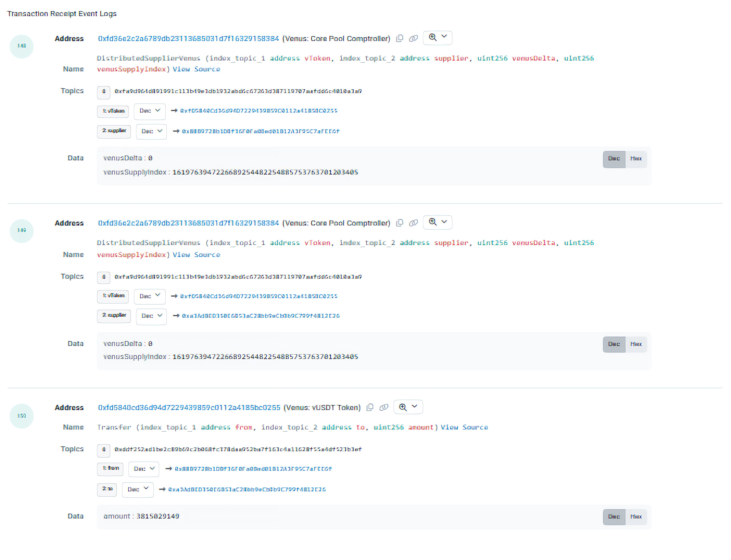Screen dimensions: 731x560
Task: Open Comptroller address link in log 149
Action: pyautogui.click(x=188, y=223)
